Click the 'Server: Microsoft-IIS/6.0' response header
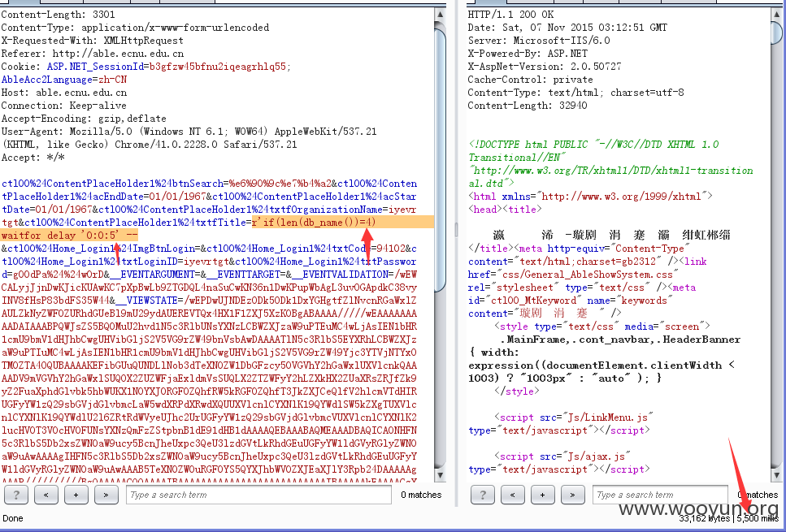 pos(539,41)
